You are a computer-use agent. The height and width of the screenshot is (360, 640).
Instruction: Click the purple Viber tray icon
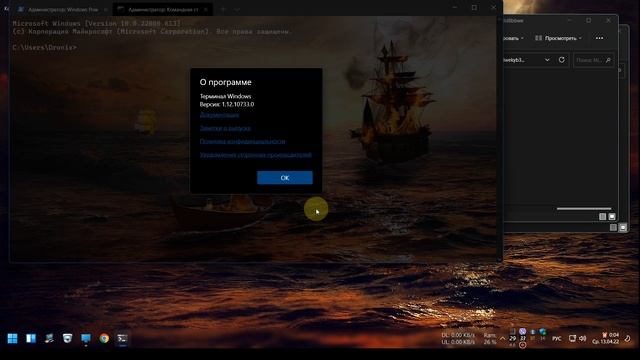click(522, 331)
